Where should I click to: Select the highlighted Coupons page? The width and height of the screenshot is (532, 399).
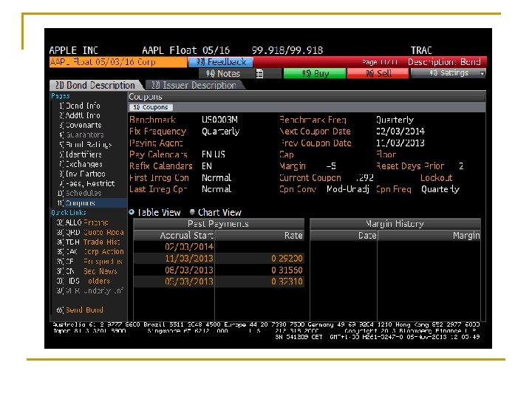[x=89, y=203]
